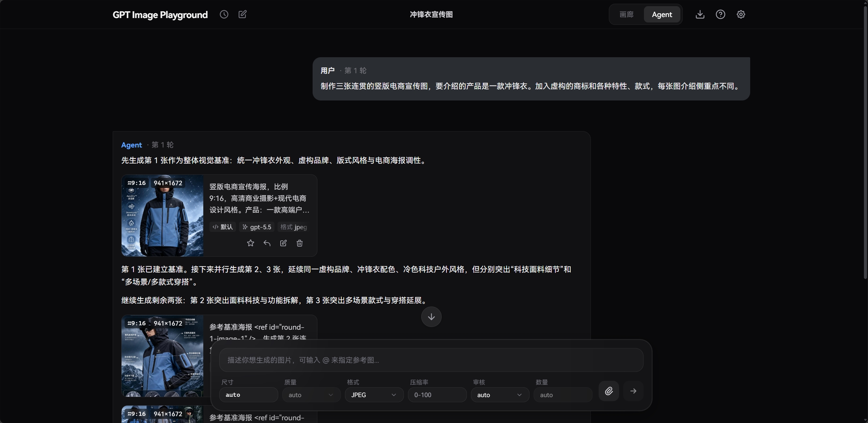Click the reply arrow on first image card

(267, 243)
